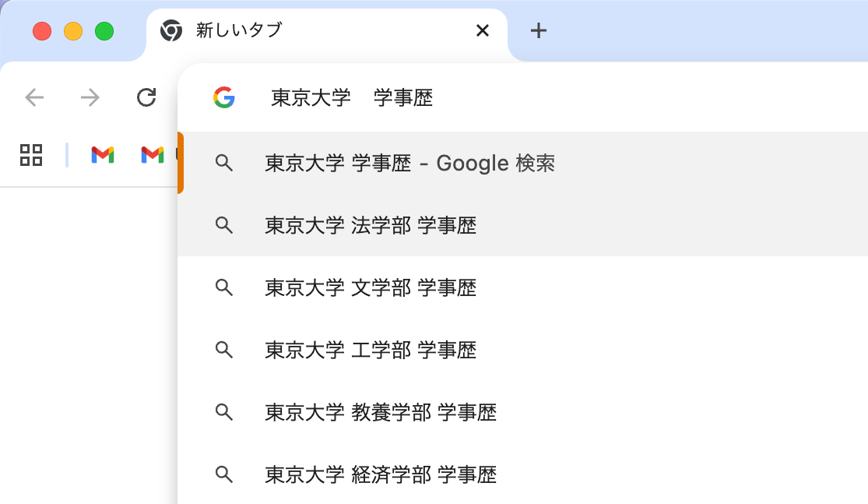Select suggestion 東京大学 工学部 学事歴
The width and height of the screenshot is (868, 504).
click(371, 350)
